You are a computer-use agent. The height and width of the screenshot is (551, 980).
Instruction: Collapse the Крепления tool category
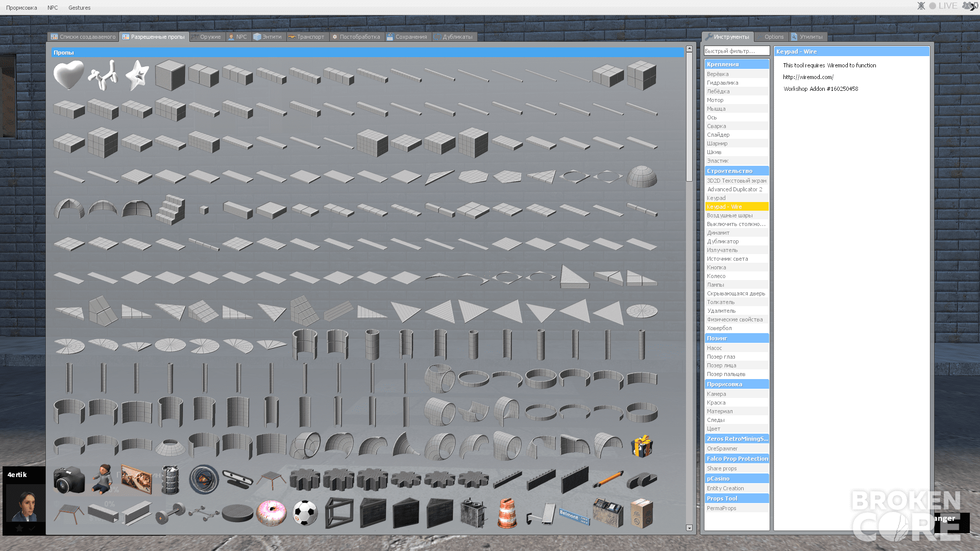737,64
